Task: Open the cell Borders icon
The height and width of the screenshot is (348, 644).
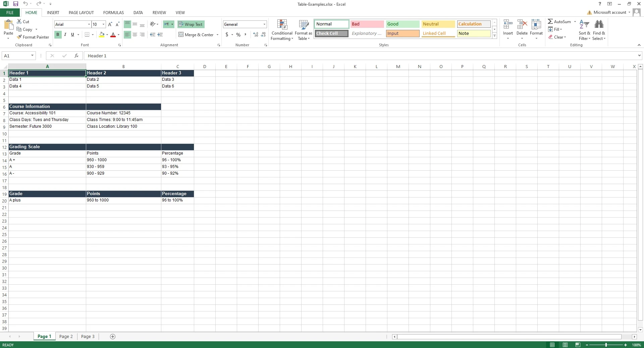Action: [87, 35]
